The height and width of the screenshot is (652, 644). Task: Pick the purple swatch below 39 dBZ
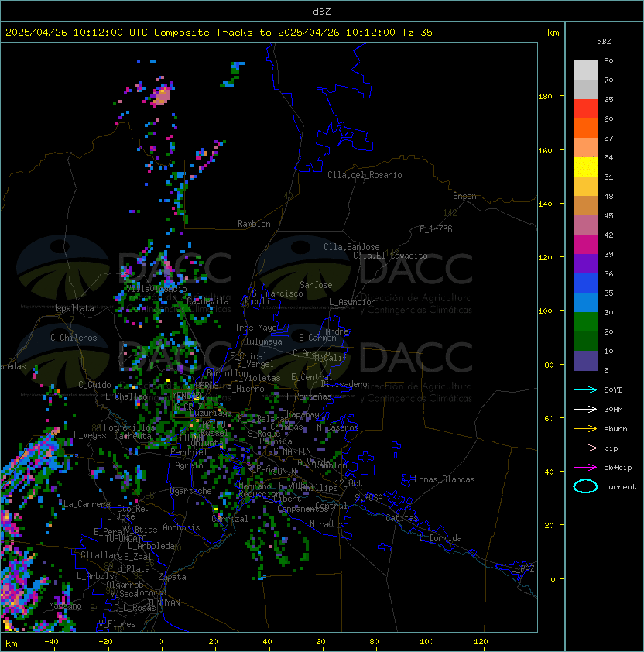(x=585, y=263)
